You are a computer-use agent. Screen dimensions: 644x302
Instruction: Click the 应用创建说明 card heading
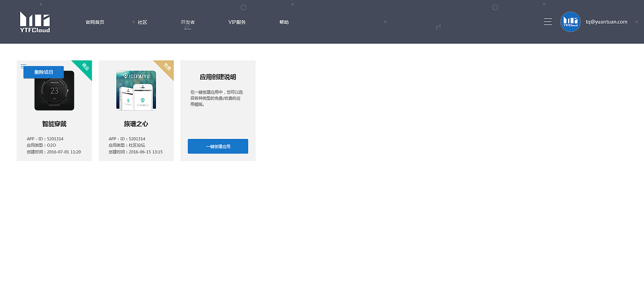(x=217, y=77)
